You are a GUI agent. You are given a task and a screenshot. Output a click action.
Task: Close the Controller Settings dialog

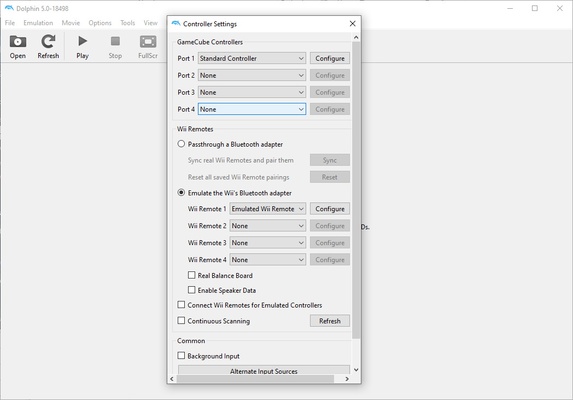pyautogui.click(x=352, y=24)
